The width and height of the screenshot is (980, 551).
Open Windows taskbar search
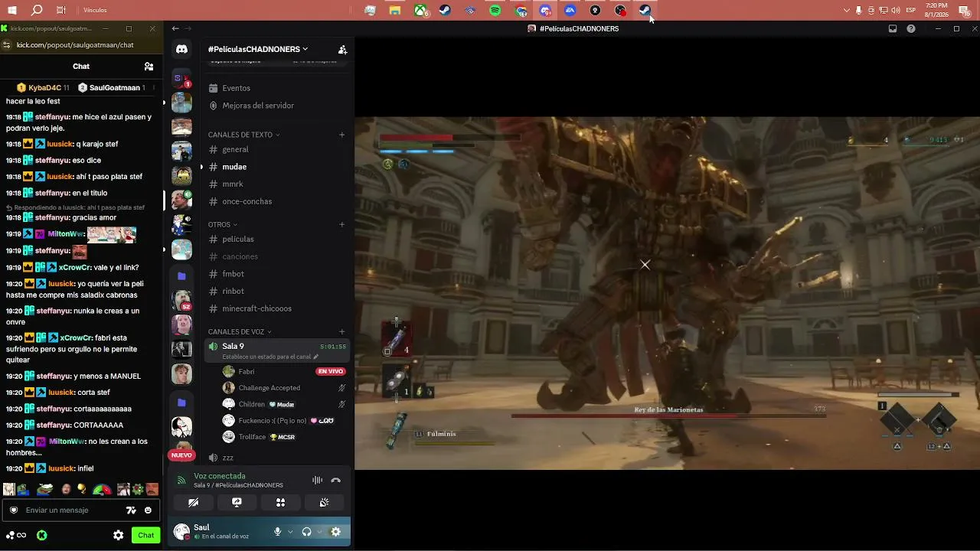pyautogui.click(x=37, y=10)
